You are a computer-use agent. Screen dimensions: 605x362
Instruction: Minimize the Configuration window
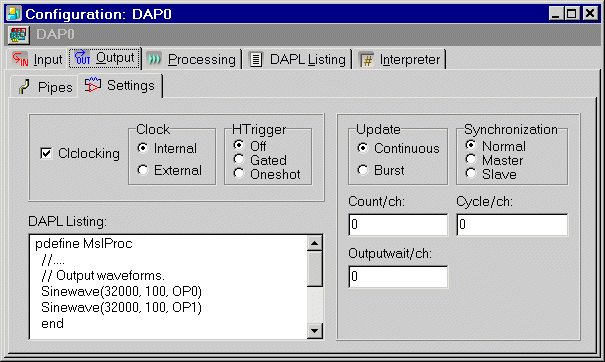coord(556,14)
